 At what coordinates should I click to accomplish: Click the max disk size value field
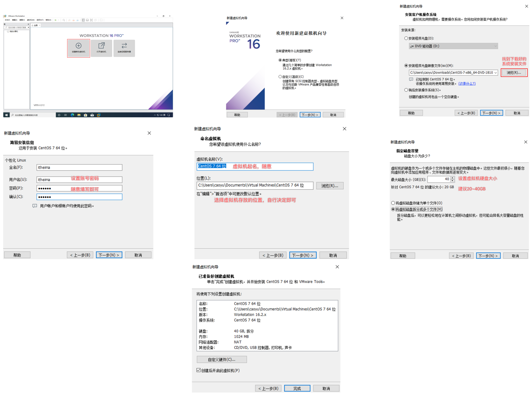pos(439,179)
